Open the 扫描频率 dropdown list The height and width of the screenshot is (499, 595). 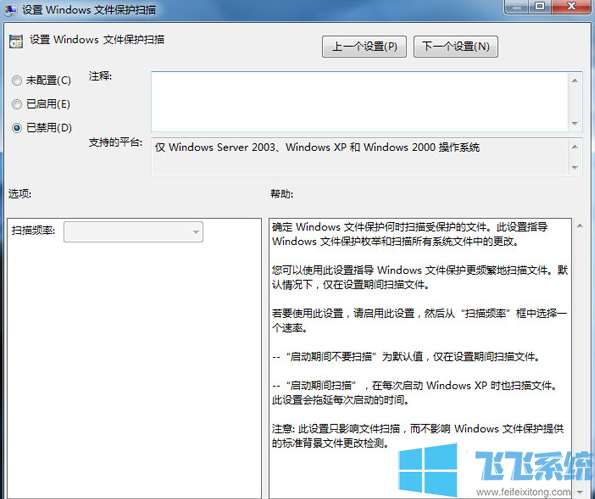133,232
